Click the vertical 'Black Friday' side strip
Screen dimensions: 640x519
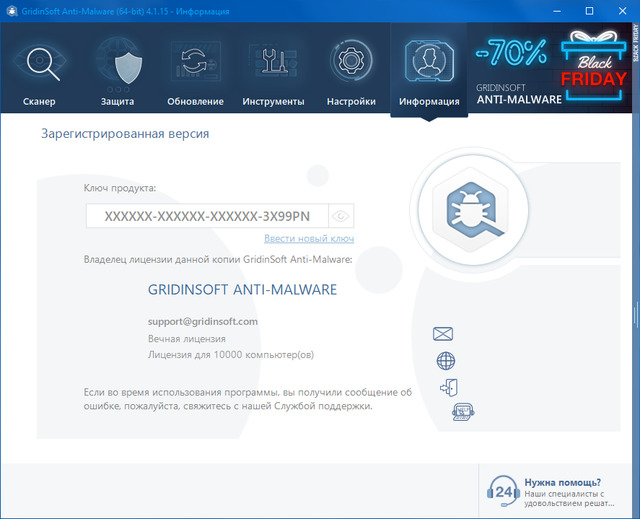[636, 42]
